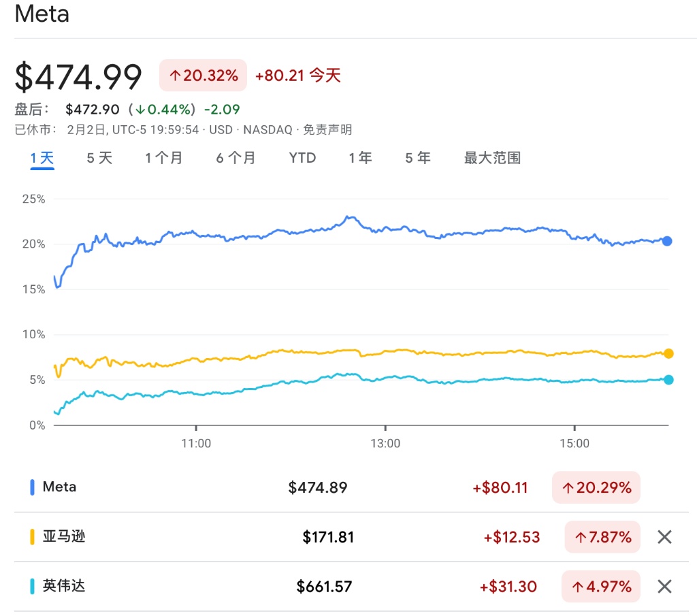
Task: Click the cyan endpoint dot on chart
Action: (x=668, y=380)
